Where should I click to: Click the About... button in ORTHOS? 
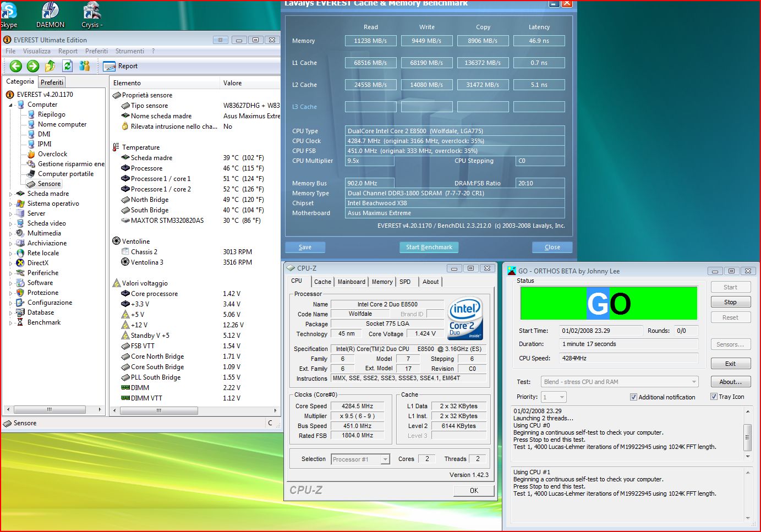click(731, 382)
